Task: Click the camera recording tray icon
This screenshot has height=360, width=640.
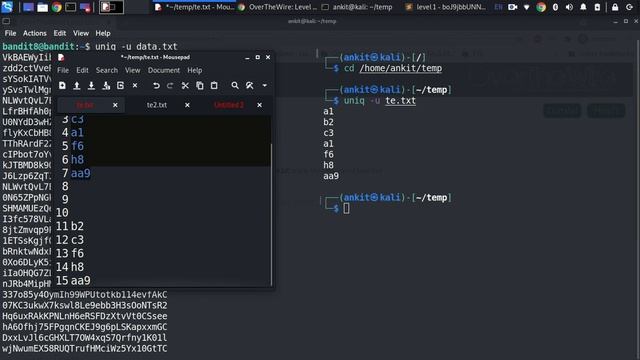Action: [513, 7]
